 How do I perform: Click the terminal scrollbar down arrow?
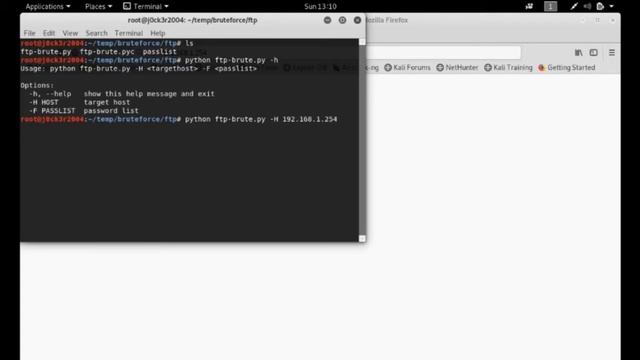click(362, 238)
